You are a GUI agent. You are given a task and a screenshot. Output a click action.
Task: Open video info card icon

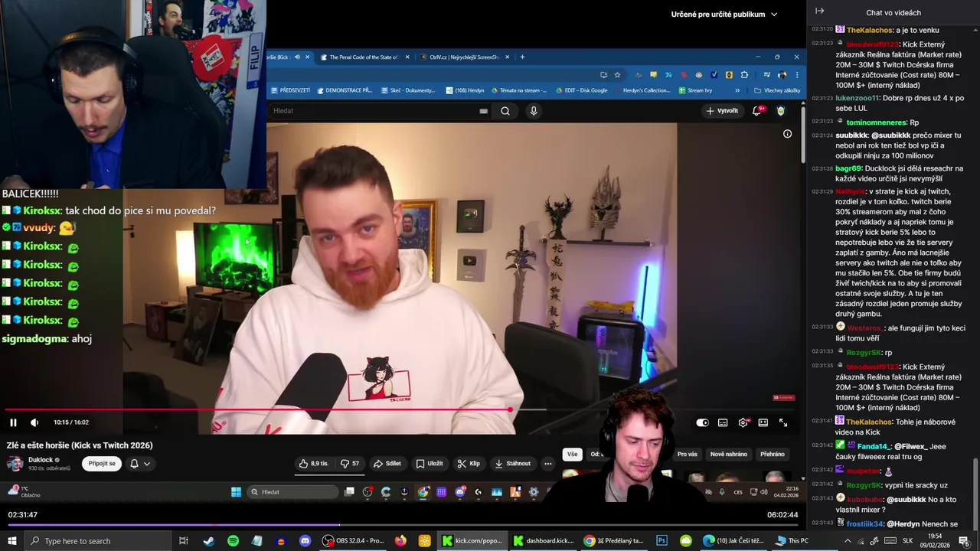787,134
